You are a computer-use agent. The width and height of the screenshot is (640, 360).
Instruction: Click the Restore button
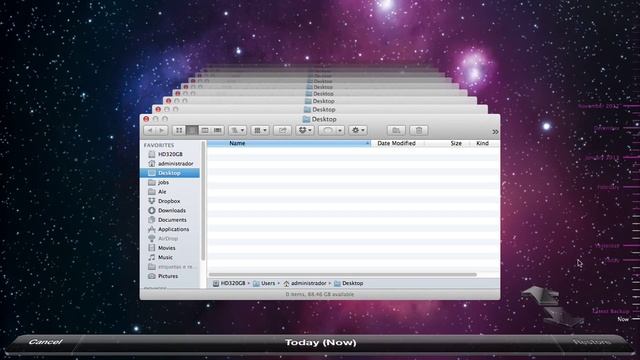point(592,342)
